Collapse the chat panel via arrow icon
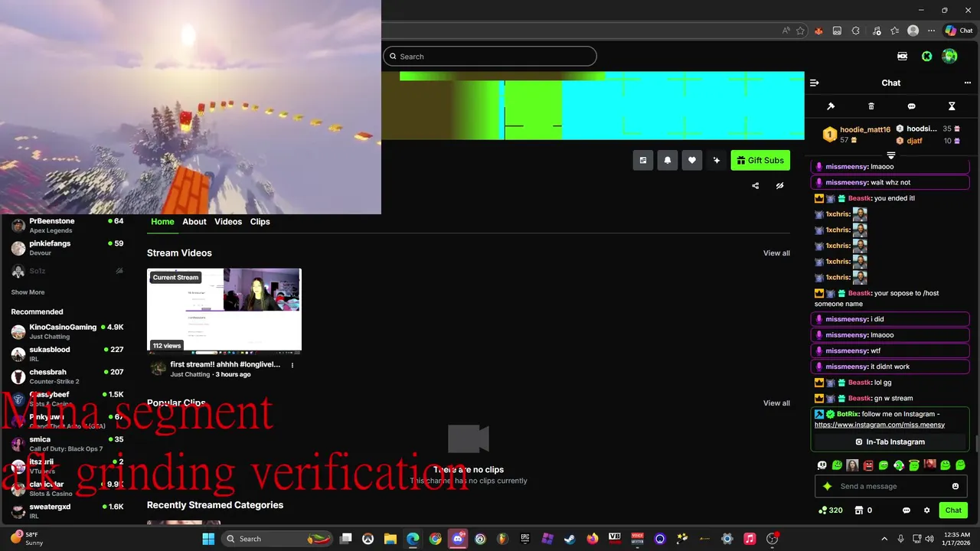 pyautogui.click(x=815, y=83)
